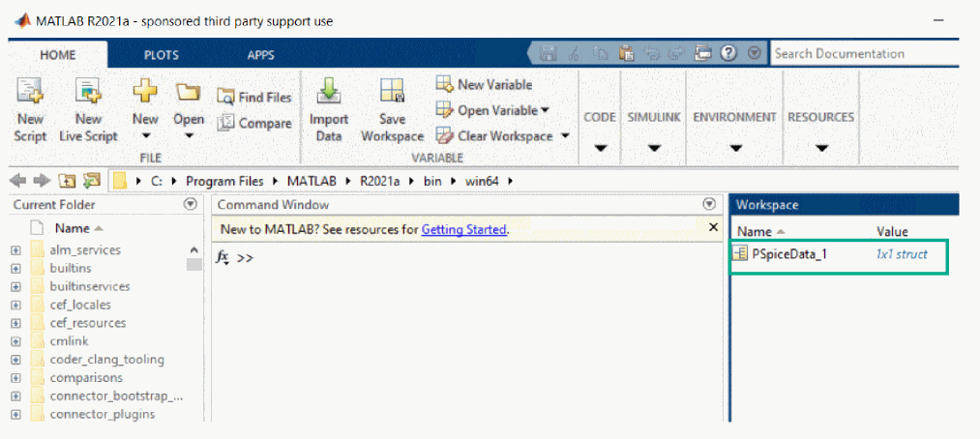Viewport: 980px width, 439px height.
Task: Click the Open folder icon in ribbon
Action: (188, 93)
